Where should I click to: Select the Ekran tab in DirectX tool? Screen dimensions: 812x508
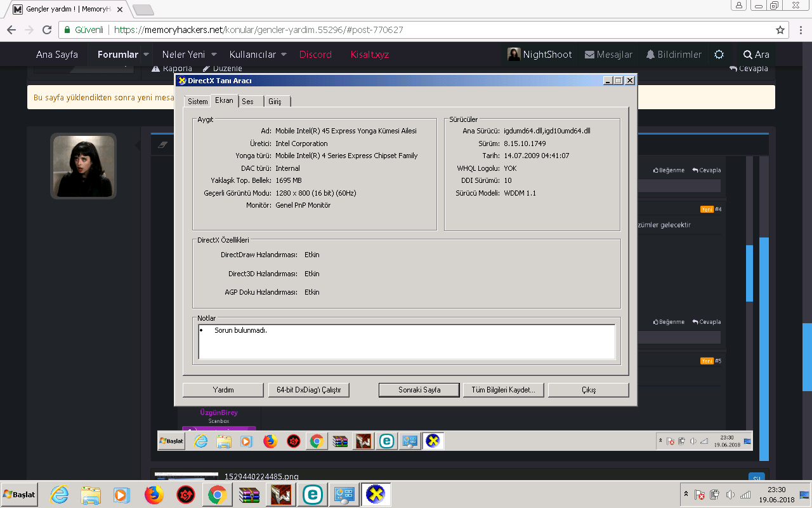(225, 100)
